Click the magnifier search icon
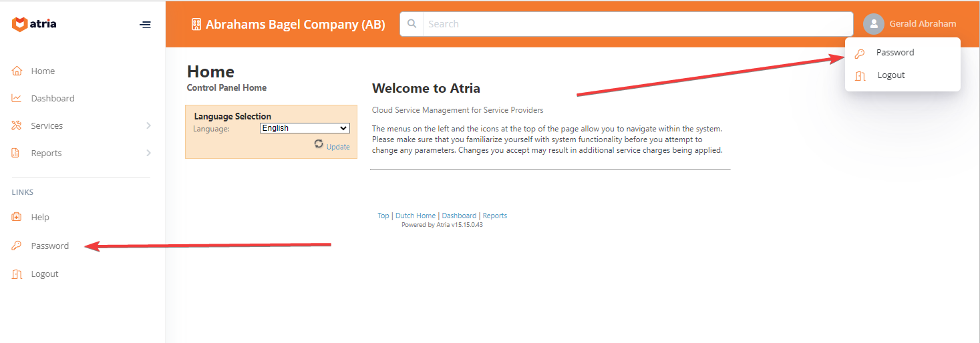The image size is (980, 343). 412,24
